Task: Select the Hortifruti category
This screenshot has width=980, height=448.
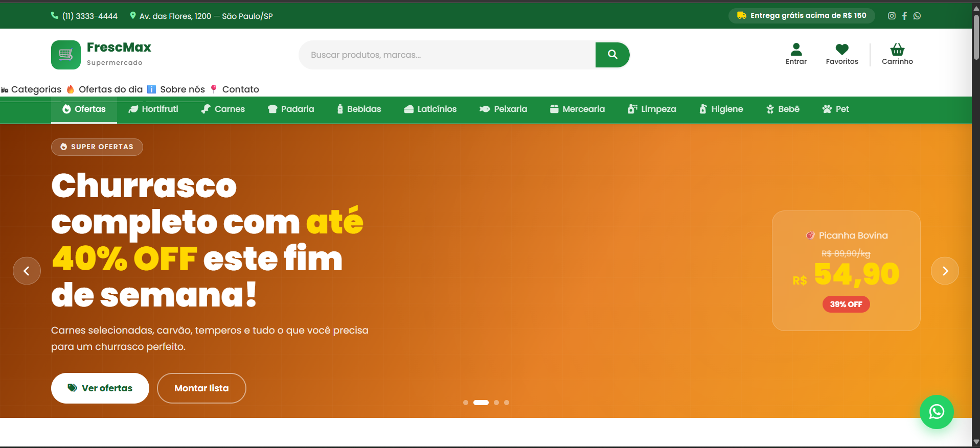Action: click(x=153, y=109)
